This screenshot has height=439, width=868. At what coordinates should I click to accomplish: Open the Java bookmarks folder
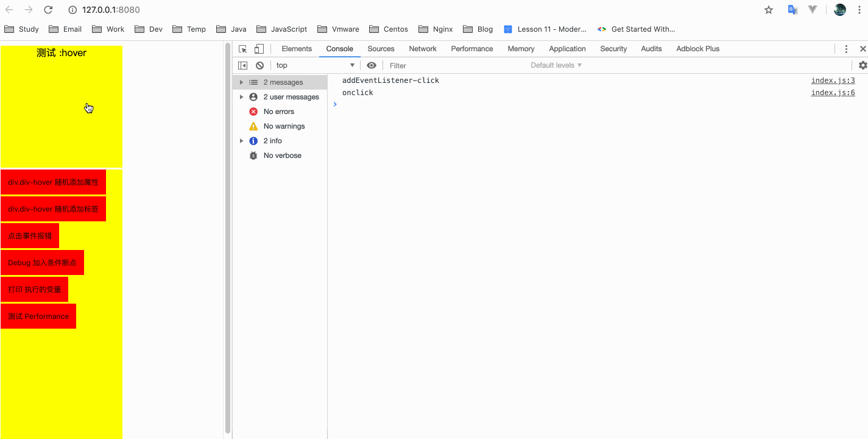tap(231, 29)
